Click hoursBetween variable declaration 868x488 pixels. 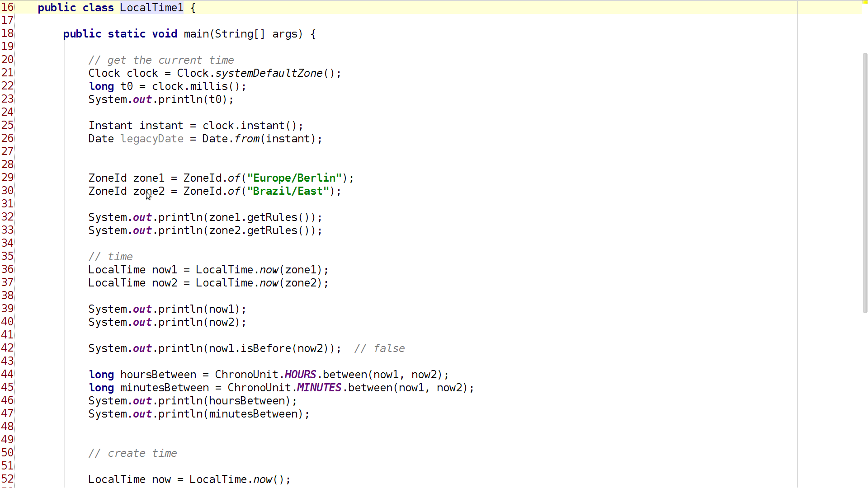[158, 375]
